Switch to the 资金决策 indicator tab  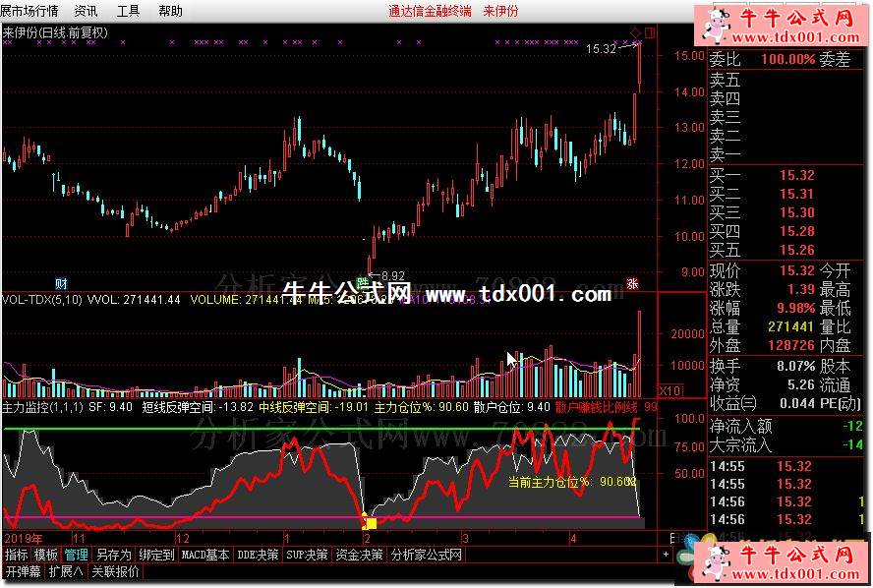point(359,555)
